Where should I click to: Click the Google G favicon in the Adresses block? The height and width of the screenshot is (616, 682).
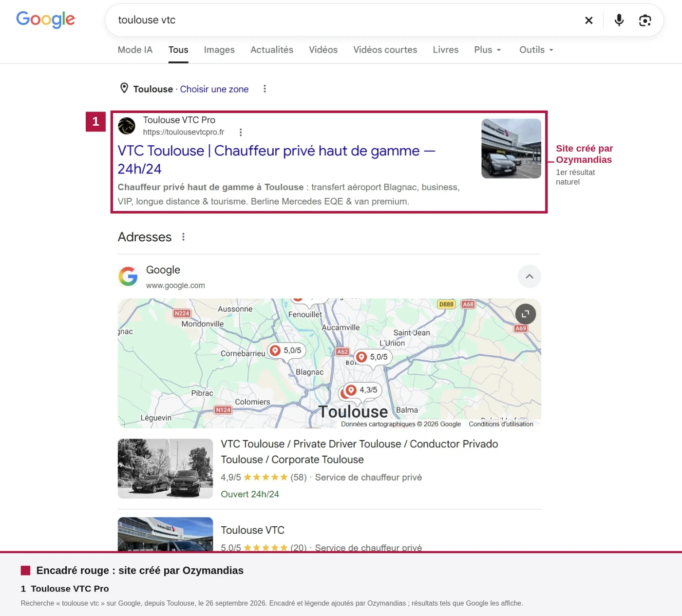(128, 276)
